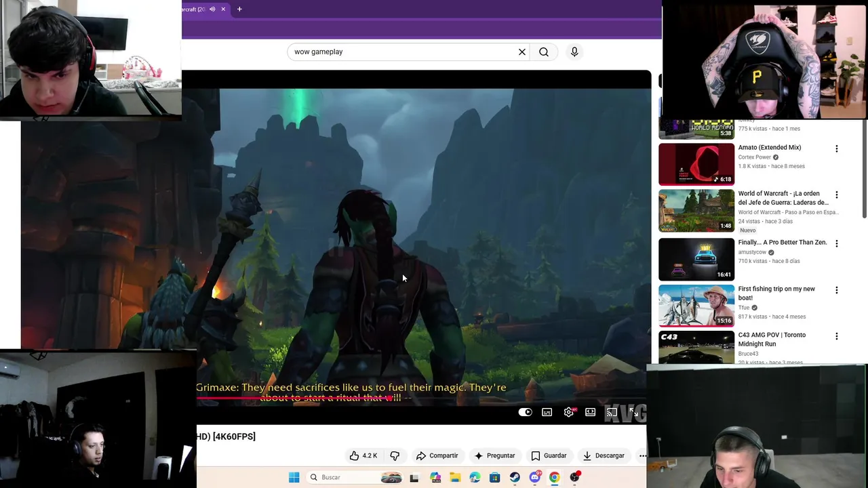The height and width of the screenshot is (488, 868).
Task: Open Discord from the taskbar
Action: [535, 477]
